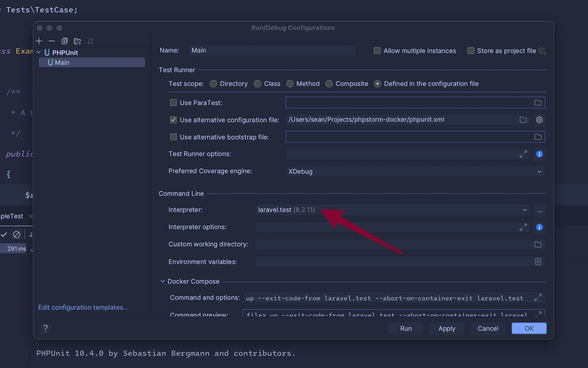Expand the Docker Compose command field
The height and width of the screenshot is (368, 588).
[538, 297]
